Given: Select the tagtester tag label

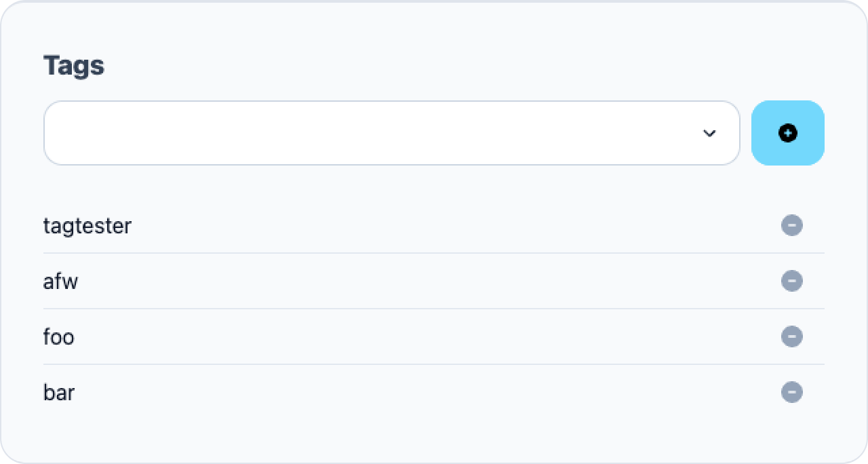Looking at the screenshot, I should click(x=87, y=225).
